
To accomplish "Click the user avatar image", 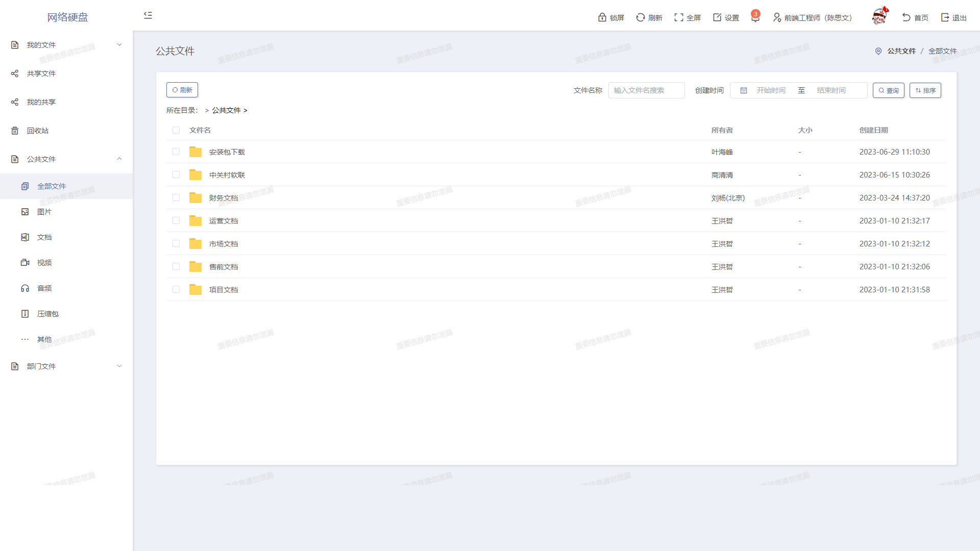I will coord(879,17).
